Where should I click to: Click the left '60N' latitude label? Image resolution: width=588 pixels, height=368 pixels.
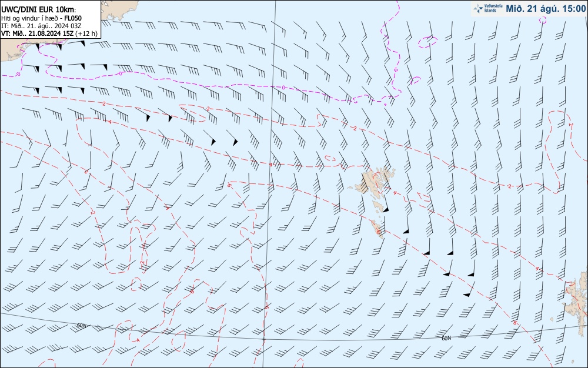click(x=81, y=325)
